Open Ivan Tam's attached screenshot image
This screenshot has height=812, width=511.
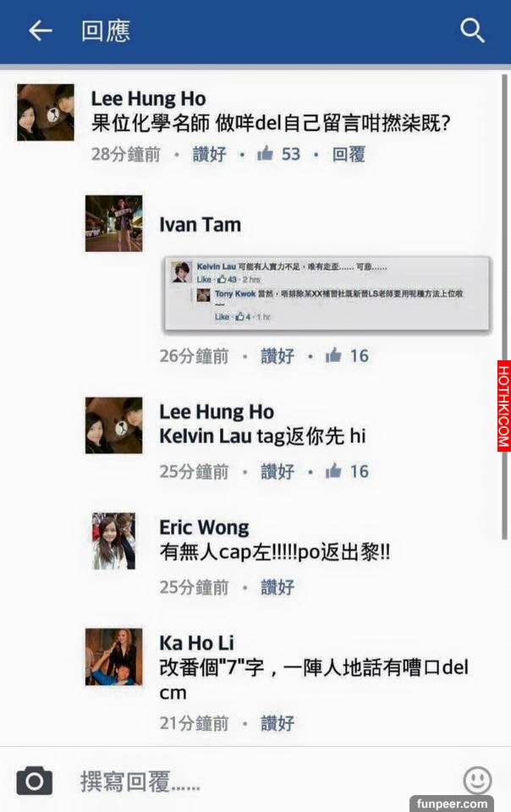(327, 294)
